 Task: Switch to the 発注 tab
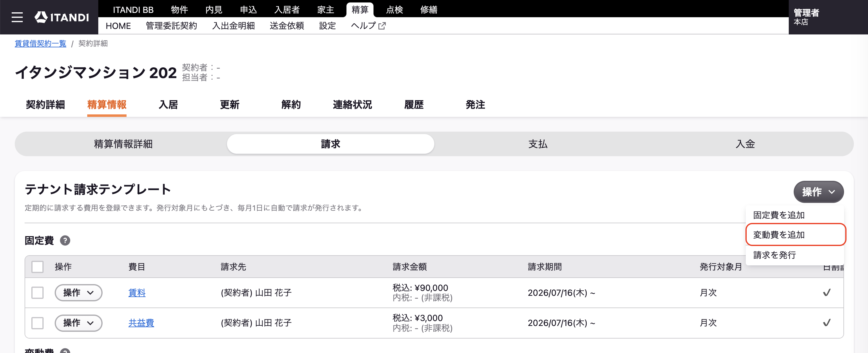(475, 105)
